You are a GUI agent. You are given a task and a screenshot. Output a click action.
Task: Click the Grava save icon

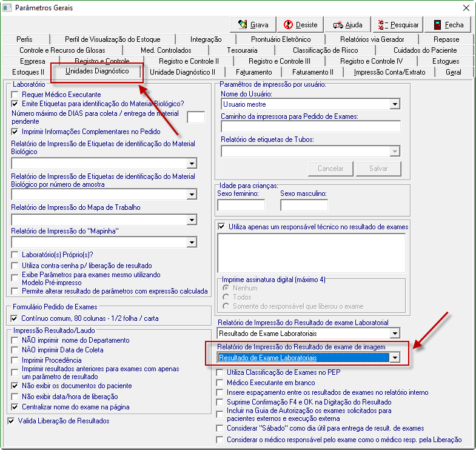pyautogui.click(x=243, y=25)
